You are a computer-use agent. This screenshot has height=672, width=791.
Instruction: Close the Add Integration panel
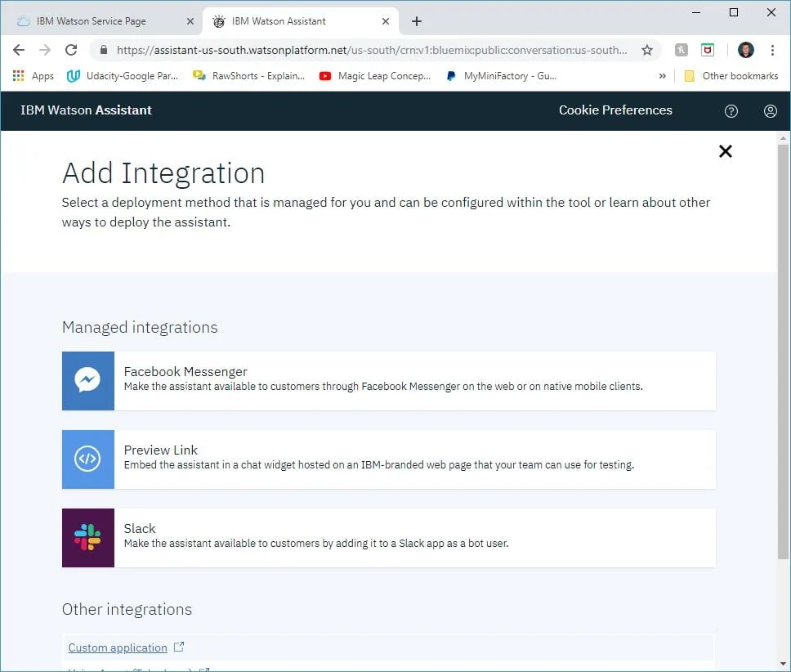pyautogui.click(x=726, y=151)
